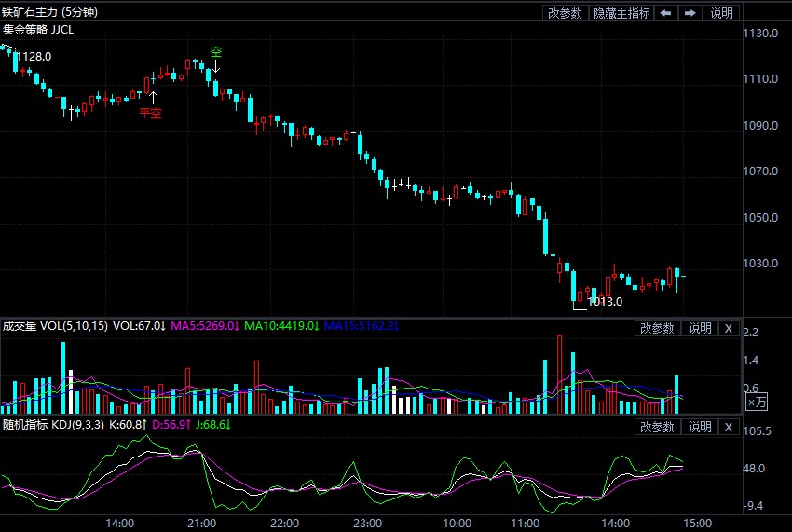792x532 pixels.
Task: Click the 成交量 VOL(5,10,15) indicator label
Action: [54, 326]
